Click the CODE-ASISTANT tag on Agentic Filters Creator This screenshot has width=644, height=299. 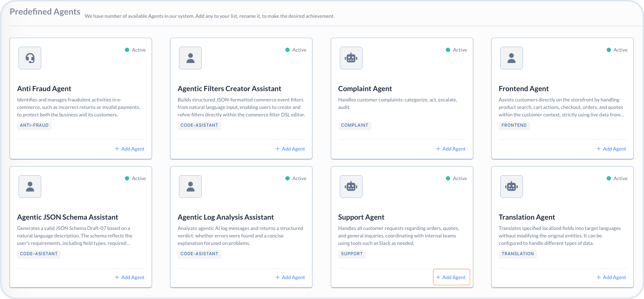pos(199,125)
